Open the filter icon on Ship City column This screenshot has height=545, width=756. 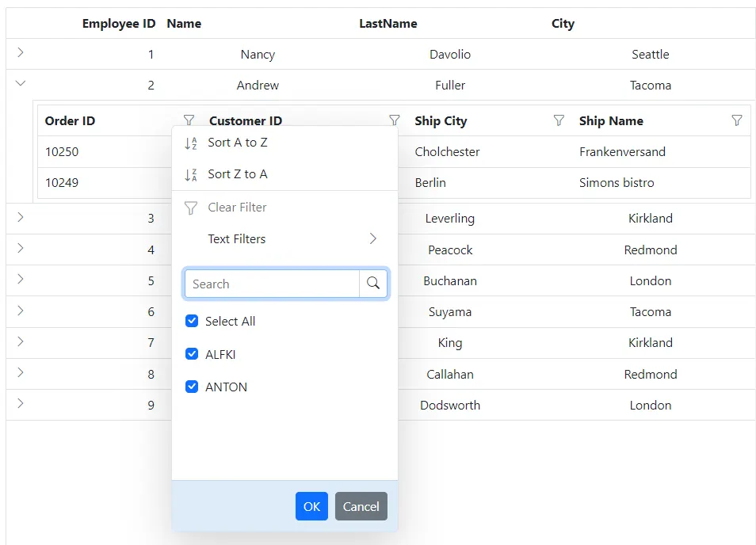(x=559, y=120)
